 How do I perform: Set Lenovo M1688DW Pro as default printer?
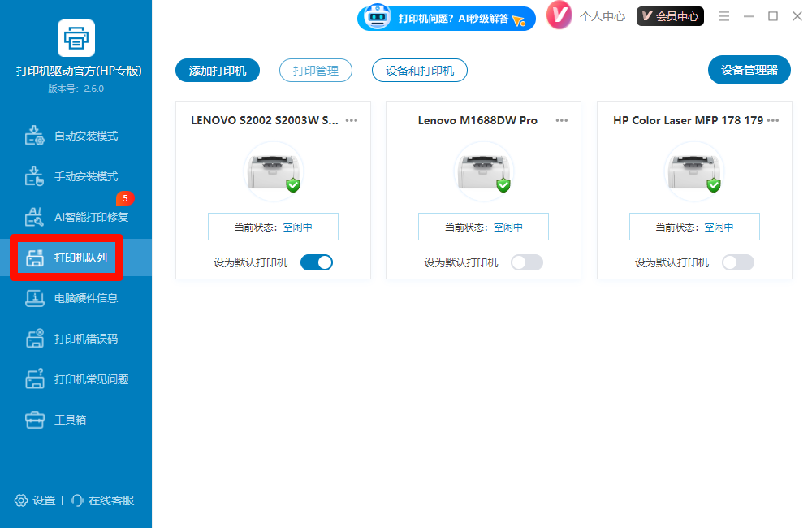pos(527,262)
